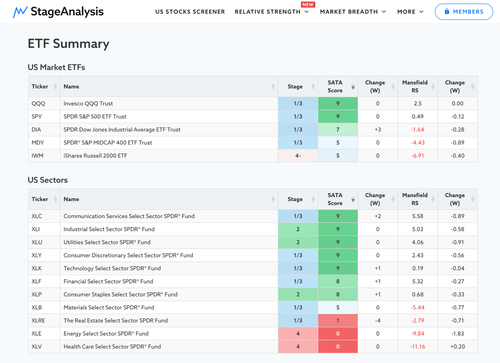Expand the Market Breadth menu chevron
The width and height of the screenshot is (500, 363).
click(384, 12)
